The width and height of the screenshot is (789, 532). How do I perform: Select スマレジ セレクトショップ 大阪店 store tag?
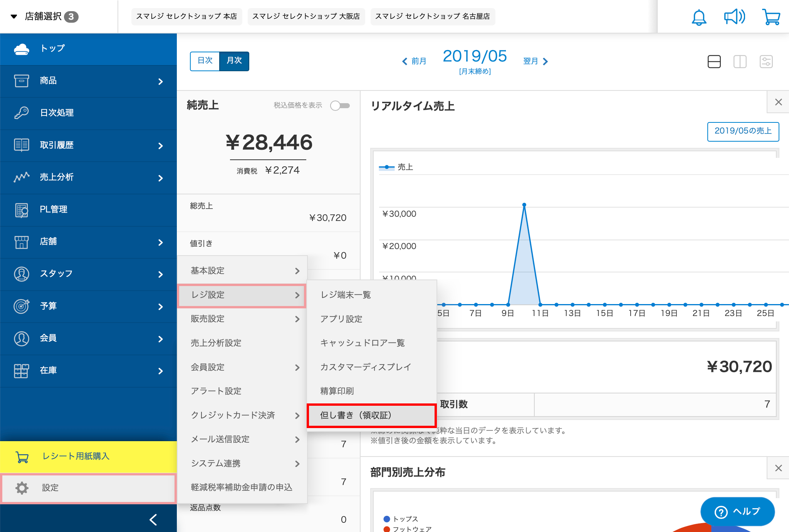tap(306, 16)
